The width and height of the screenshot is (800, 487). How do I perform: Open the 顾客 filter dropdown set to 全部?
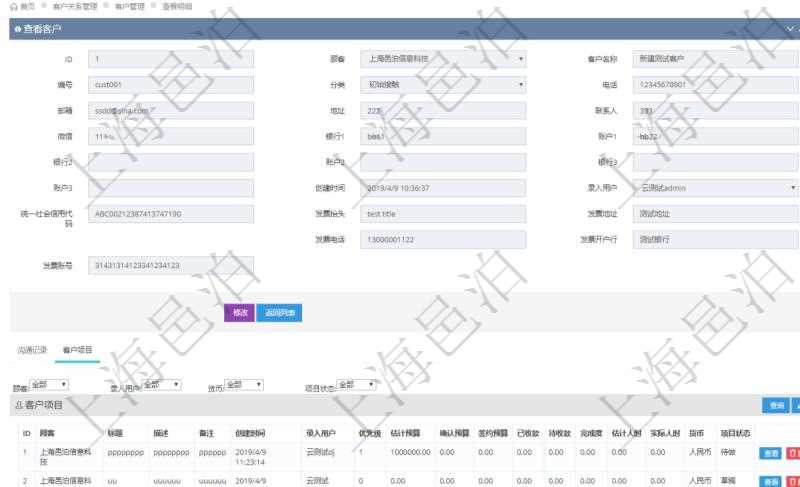tap(49, 385)
